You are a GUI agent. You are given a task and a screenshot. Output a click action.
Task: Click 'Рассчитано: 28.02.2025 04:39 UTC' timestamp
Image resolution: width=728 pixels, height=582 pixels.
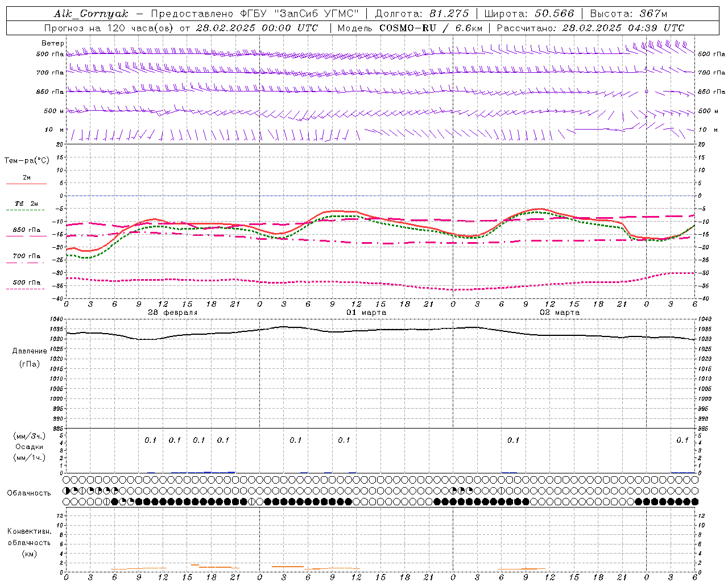coord(590,28)
